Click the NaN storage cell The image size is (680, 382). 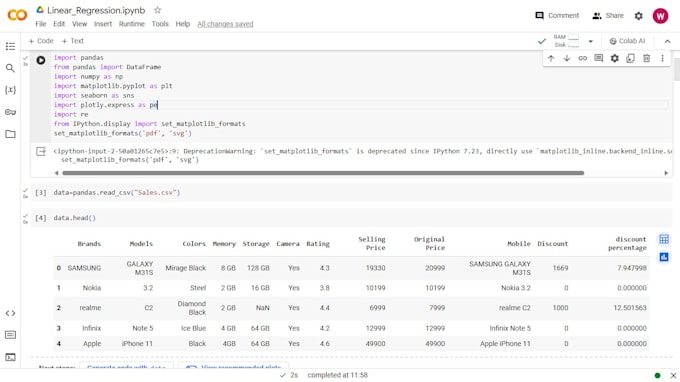[262, 308]
